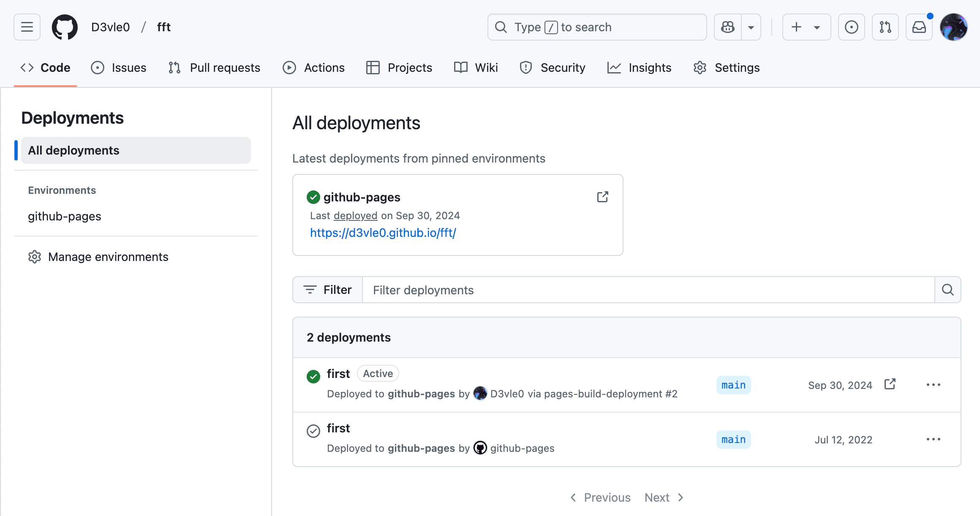Expand the Copilot dropdown arrow

coord(751,27)
